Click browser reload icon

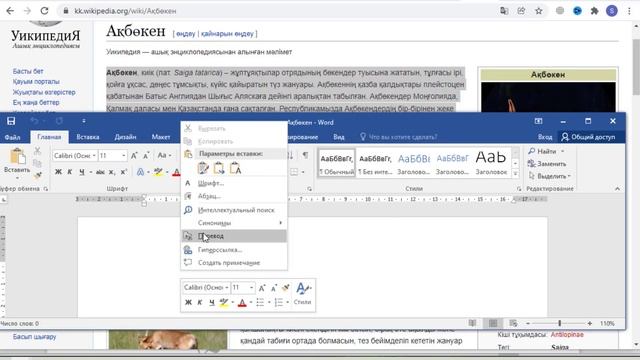coord(44,11)
